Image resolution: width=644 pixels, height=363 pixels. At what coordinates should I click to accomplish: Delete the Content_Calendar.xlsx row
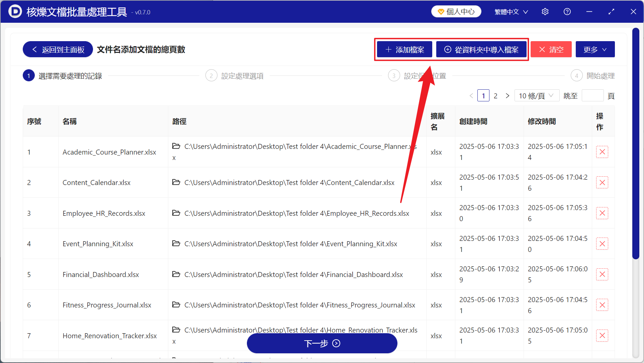(x=602, y=183)
